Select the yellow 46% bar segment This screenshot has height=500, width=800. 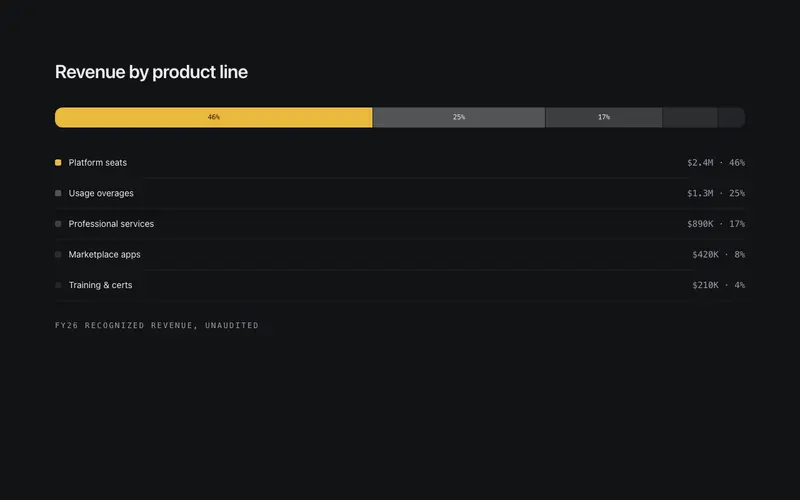point(214,117)
